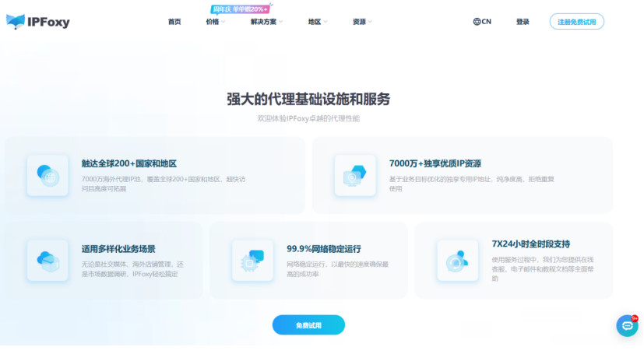The image size is (644, 354).
Task: Expand the 解决方案 solutions dropdown
Action: pos(266,22)
